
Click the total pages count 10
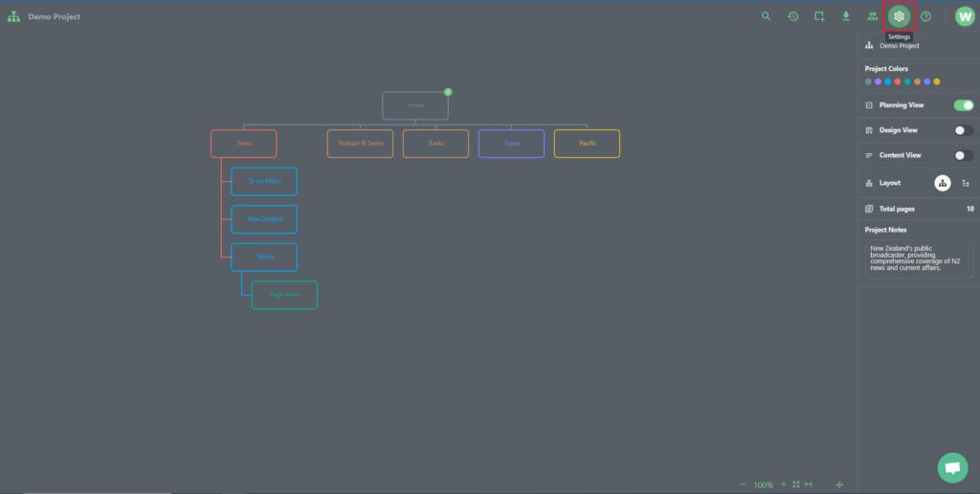point(970,209)
